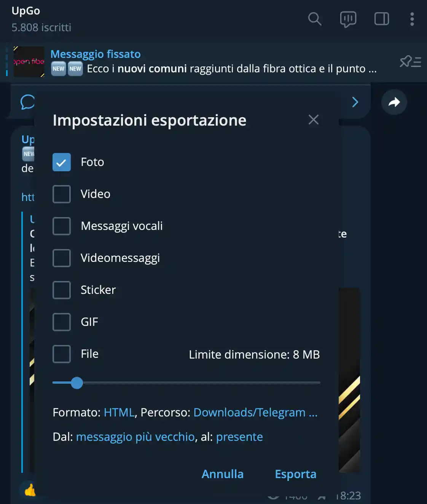Open the channel search icon

point(315,19)
